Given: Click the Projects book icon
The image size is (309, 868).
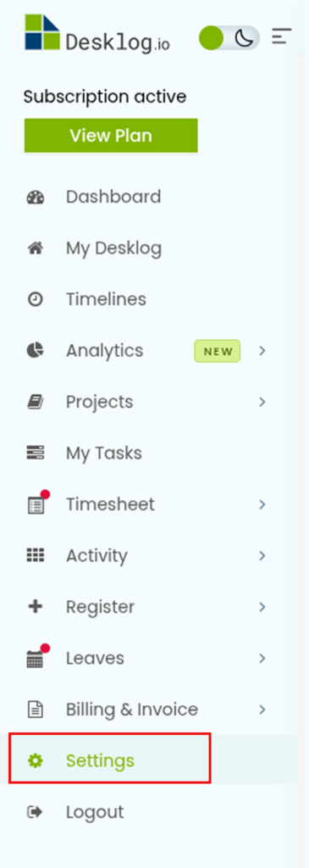Looking at the screenshot, I should point(36,402).
